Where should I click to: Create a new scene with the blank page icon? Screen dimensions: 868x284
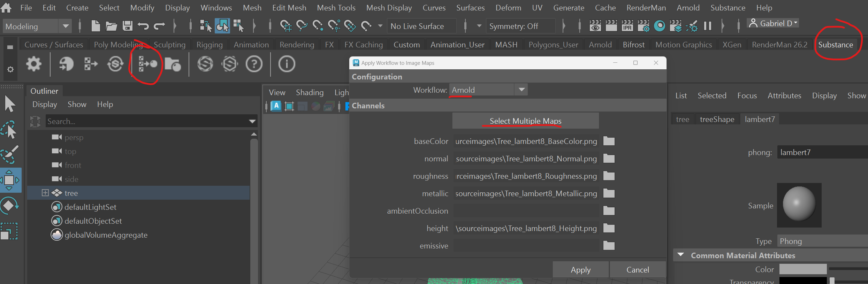click(96, 26)
